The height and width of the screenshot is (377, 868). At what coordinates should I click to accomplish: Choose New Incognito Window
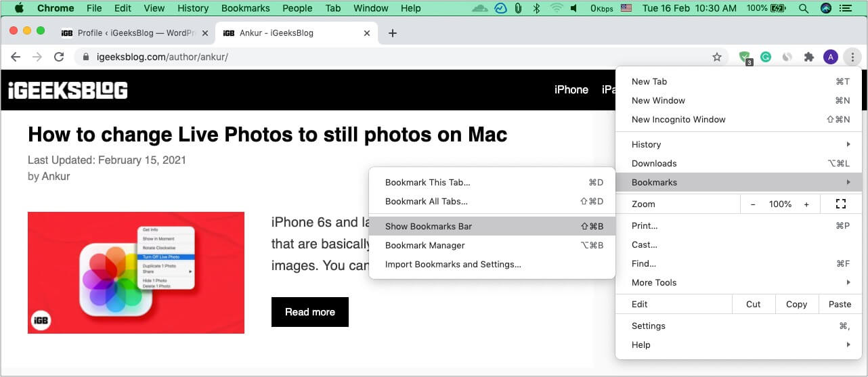pyautogui.click(x=739, y=119)
